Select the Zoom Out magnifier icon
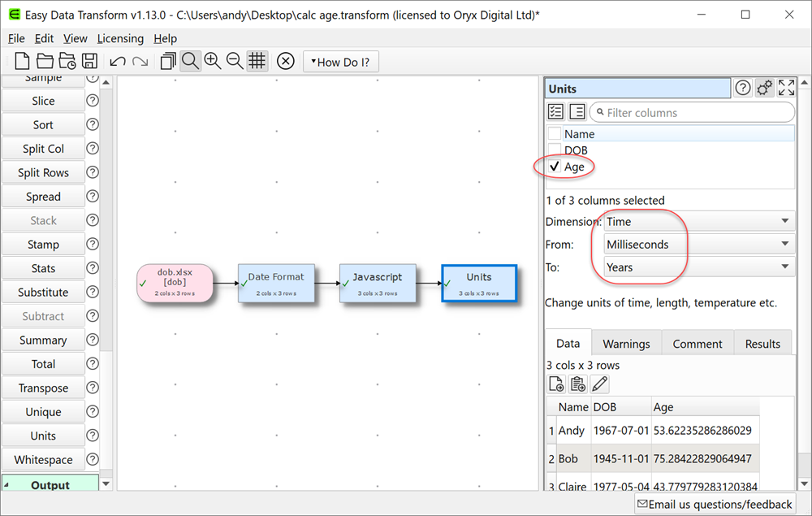The height and width of the screenshot is (516, 812). (x=234, y=61)
